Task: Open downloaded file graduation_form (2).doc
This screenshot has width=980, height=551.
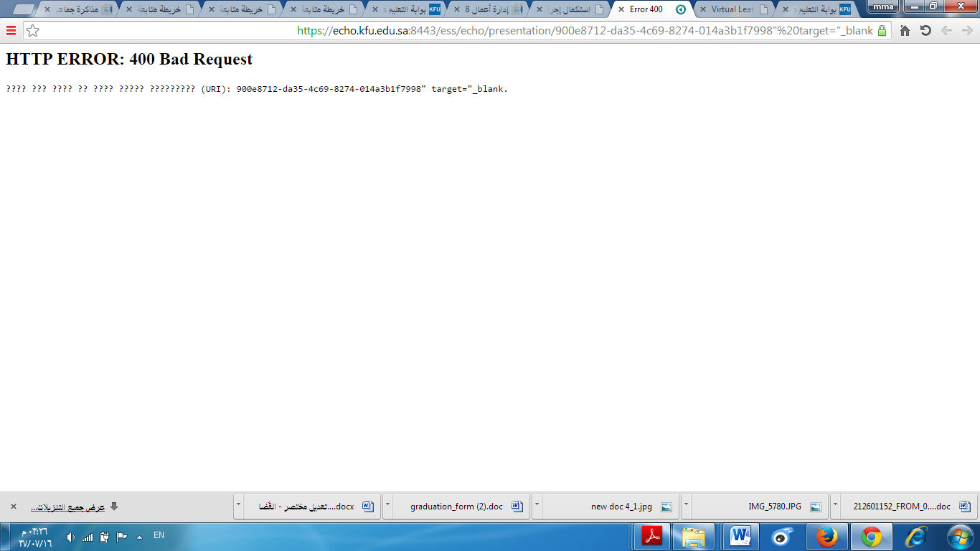Action: pyautogui.click(x=456, y=507)
